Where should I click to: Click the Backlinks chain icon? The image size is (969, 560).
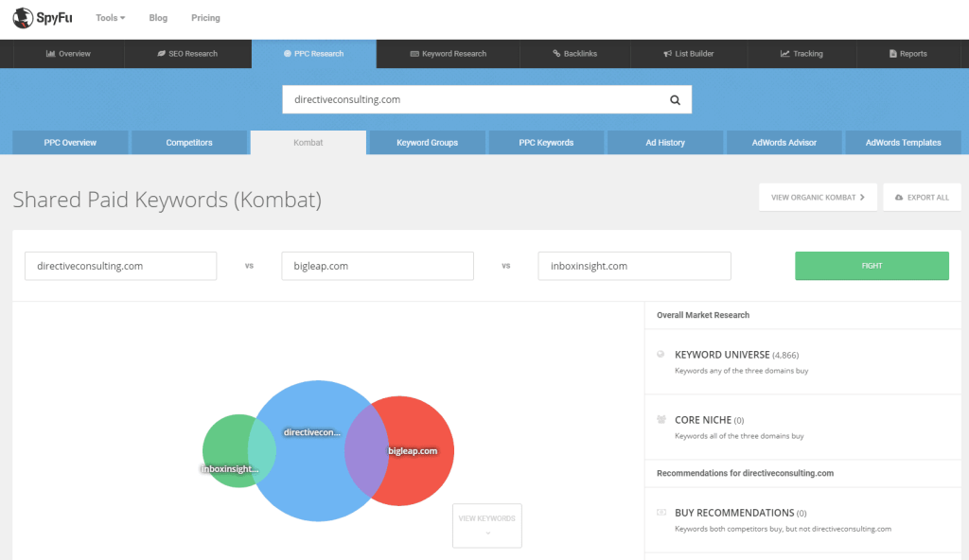(556, 54)
